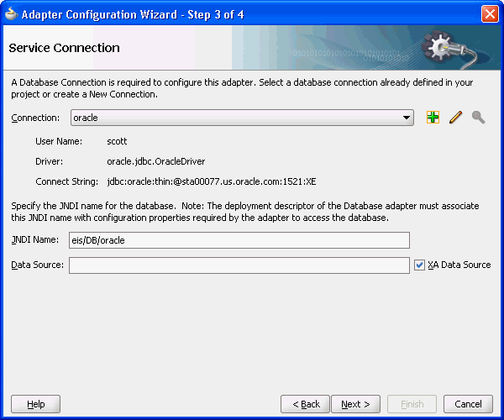Click the magnifying glass icon beside Connection
The height and width of the screenshot is (420, 504).
coord(478,118)
